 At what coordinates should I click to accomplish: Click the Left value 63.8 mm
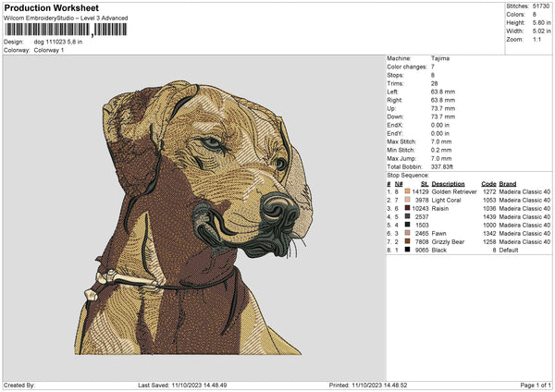[x=443, y=92]
